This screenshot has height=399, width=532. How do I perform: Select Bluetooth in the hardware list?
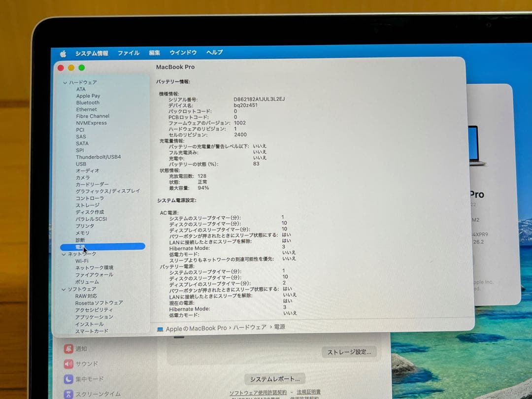(87, 102)
